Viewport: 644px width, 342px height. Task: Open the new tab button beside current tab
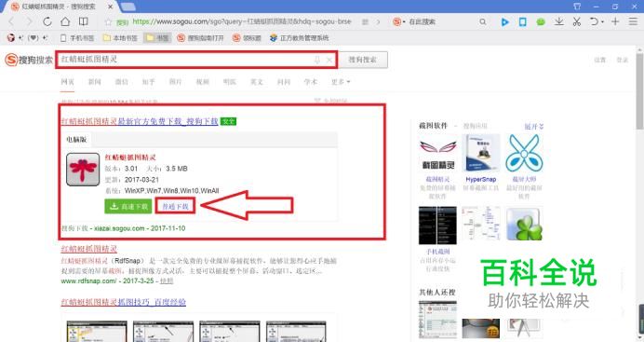click(x=128, y=7)
